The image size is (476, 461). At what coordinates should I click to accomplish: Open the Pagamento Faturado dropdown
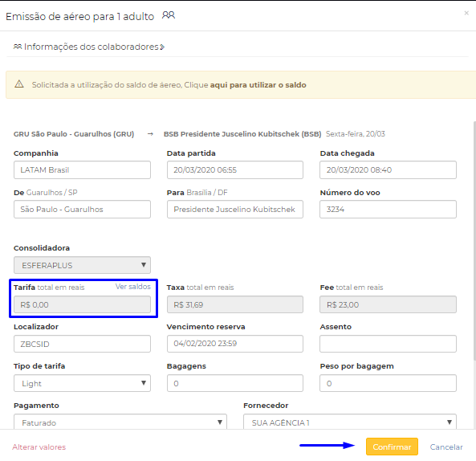(120, 422)
